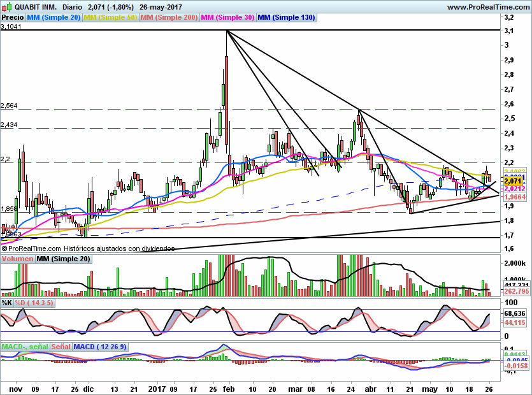Image resolution: width=532 pixels, height=395 pixels.
Task: Click the Precio indicator label
Action: [x=13, y=17]
